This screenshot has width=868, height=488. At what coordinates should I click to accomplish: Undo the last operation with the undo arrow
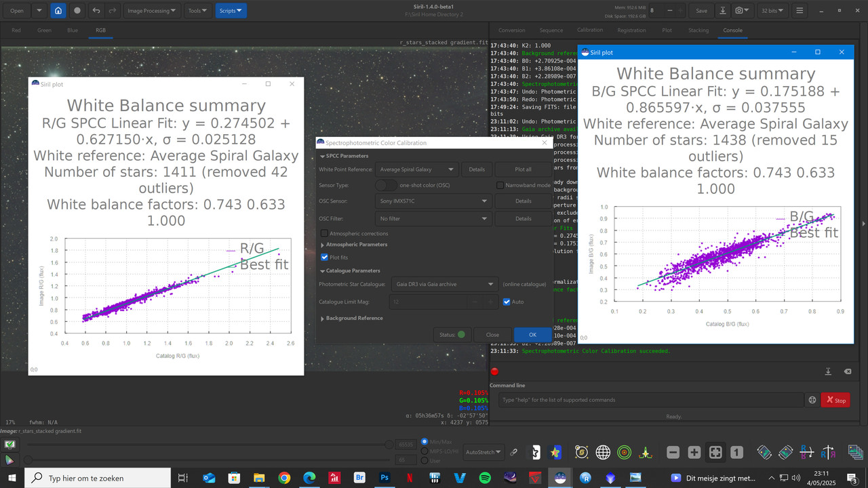click(x=96, y=11)
